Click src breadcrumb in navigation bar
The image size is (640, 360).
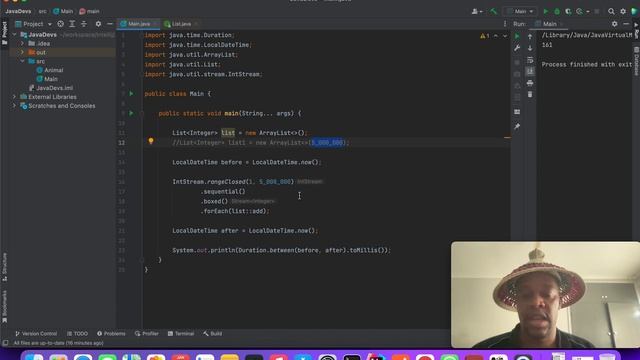click(42, 11)
